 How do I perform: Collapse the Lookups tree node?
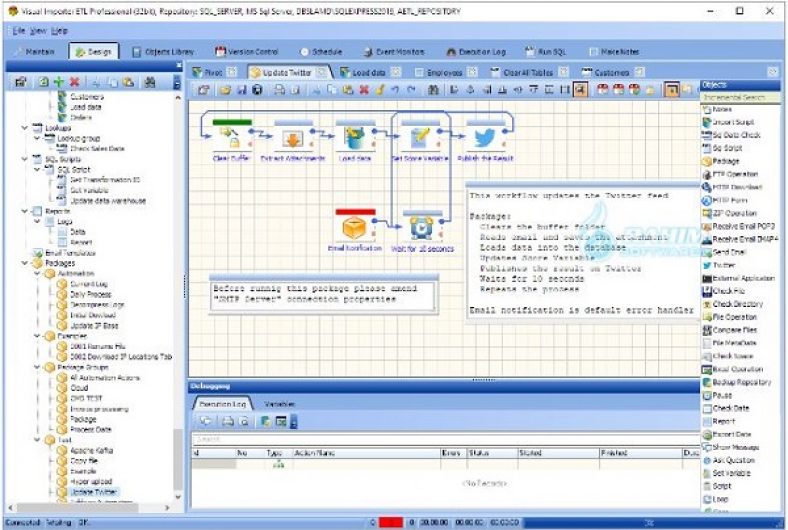(24, 128)
